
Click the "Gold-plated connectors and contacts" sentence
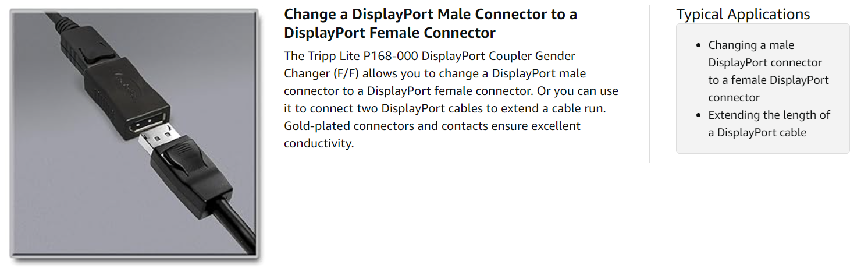point(378,126)
